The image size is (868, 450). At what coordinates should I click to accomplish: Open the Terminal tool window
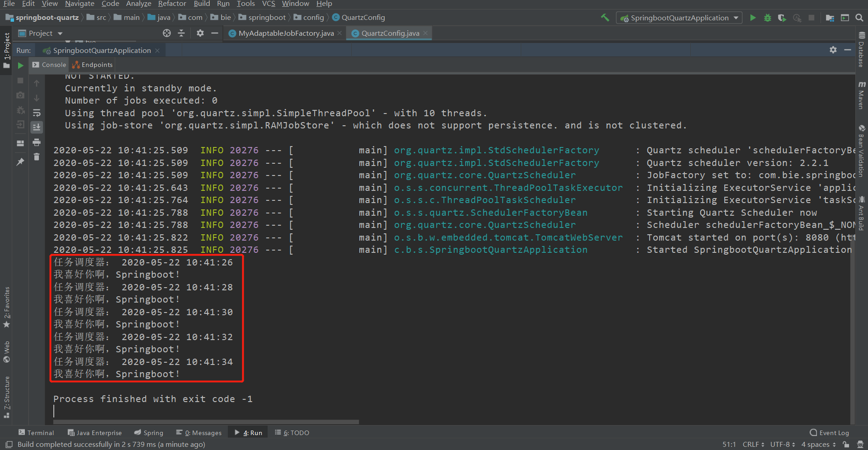coord(36,433)
